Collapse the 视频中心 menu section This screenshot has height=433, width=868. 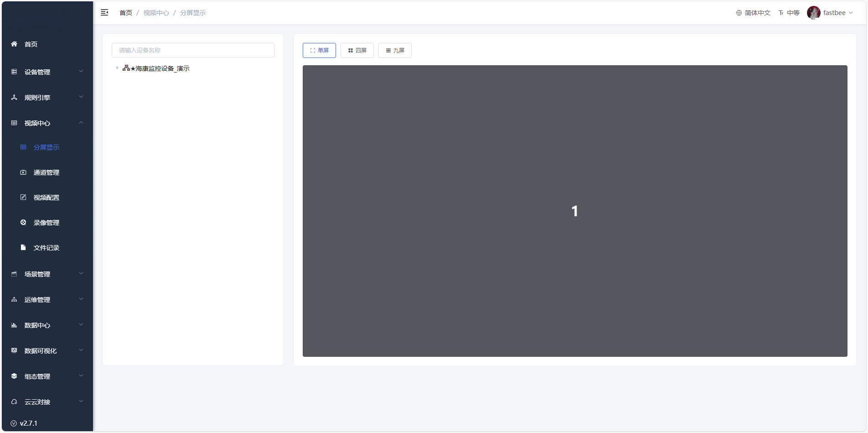tap(47, 123)
